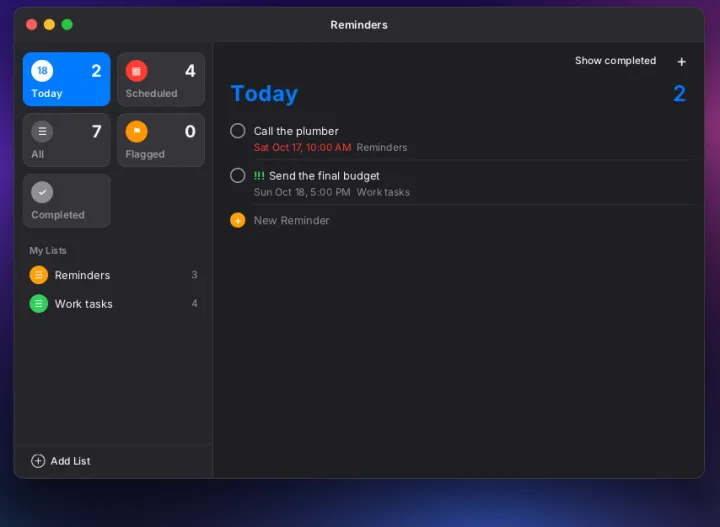Open the Scheduled smart list card
Viewport: 720px width, 527px height.
[x=161, y=79]
